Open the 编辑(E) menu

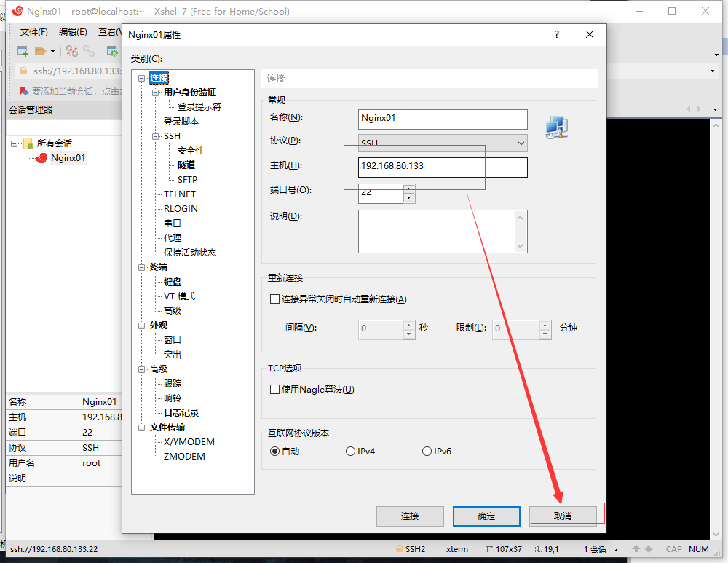tap(73, 32)
